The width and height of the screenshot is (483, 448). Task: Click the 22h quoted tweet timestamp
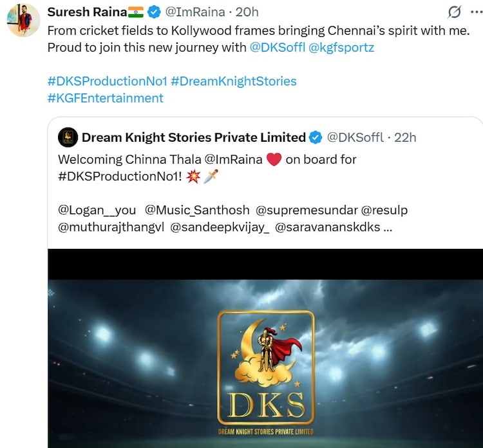click(x=405, y=137)
